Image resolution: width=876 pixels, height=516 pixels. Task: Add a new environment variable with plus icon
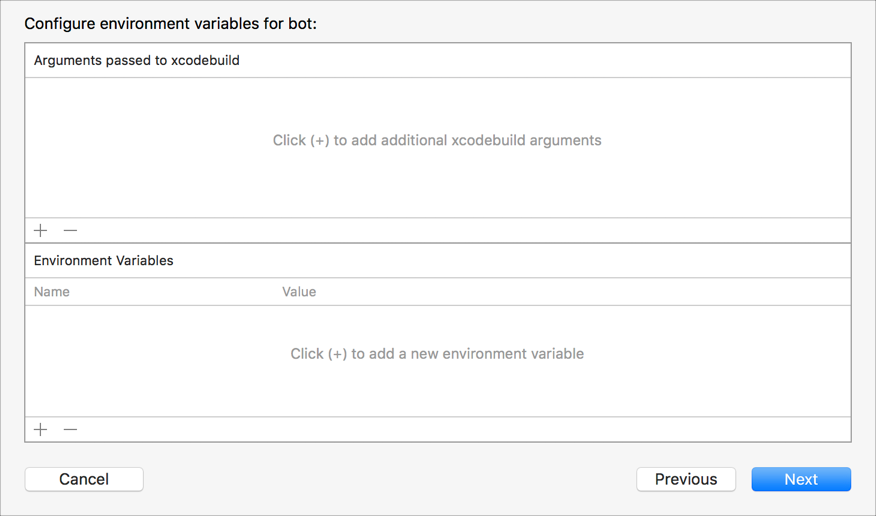[40, 429]
